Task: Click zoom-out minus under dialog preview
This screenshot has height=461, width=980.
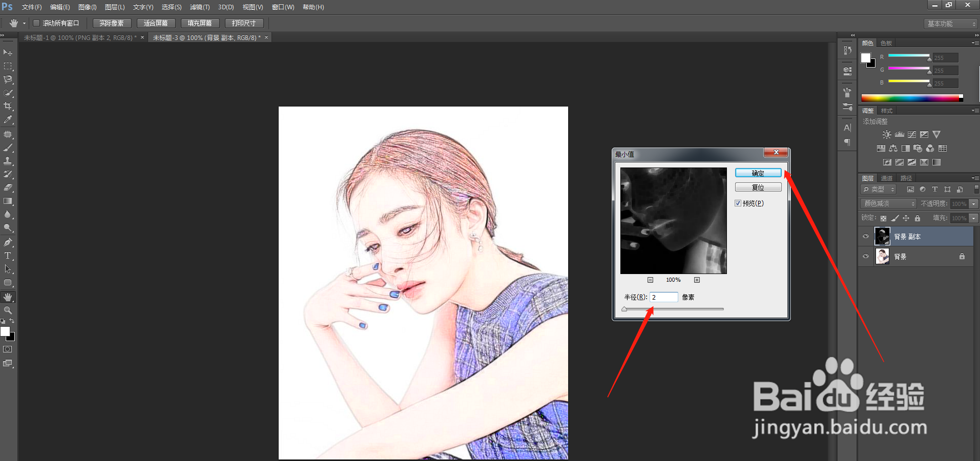Action: 650,280
